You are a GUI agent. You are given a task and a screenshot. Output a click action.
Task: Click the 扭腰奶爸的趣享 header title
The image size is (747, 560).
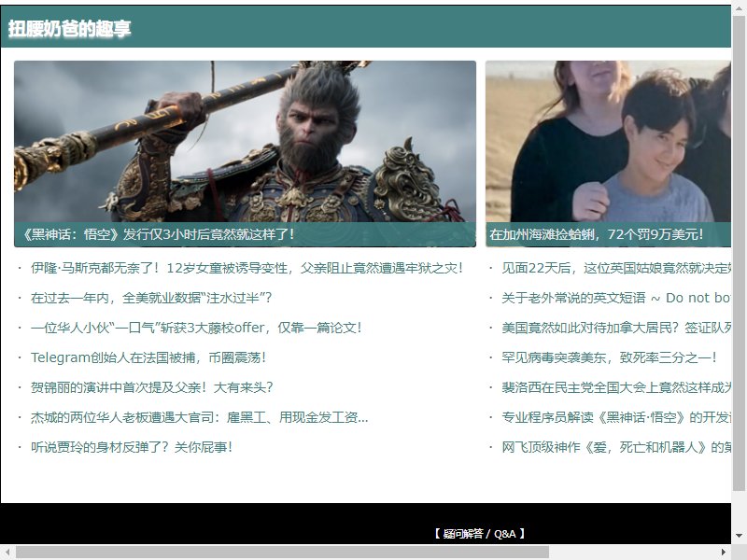pyautogui.click(x=69, y=29)
